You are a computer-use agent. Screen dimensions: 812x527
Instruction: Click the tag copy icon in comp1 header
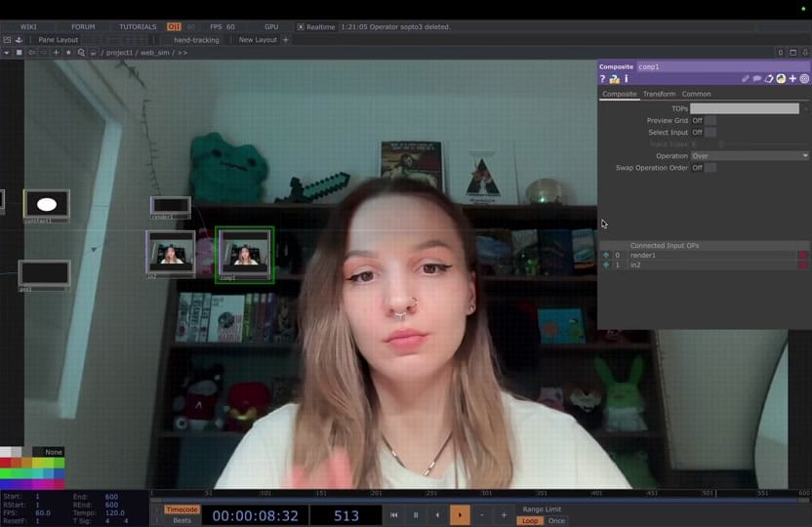click(769, 79)
